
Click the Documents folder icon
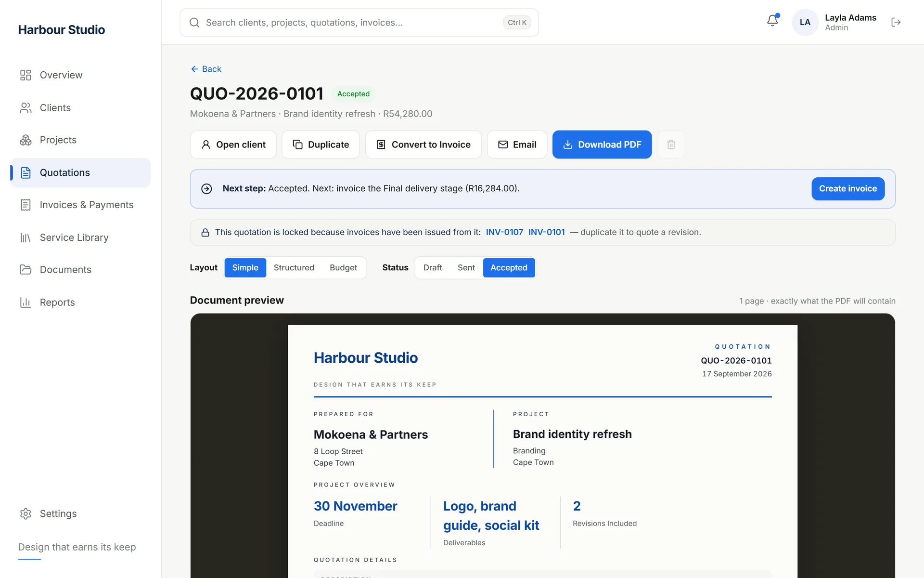[26, 270]
